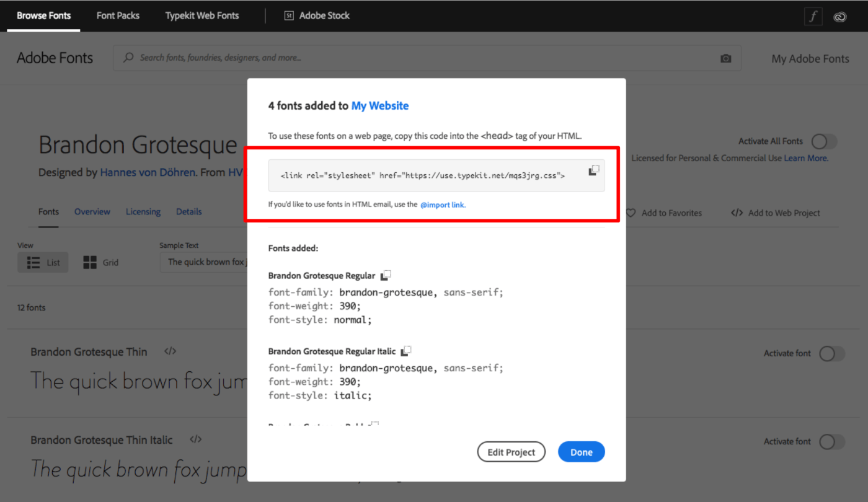The height and width of the screenshot is (502, 868).
Task: Switch to the Overview tab
Action: tap(92, 211)
